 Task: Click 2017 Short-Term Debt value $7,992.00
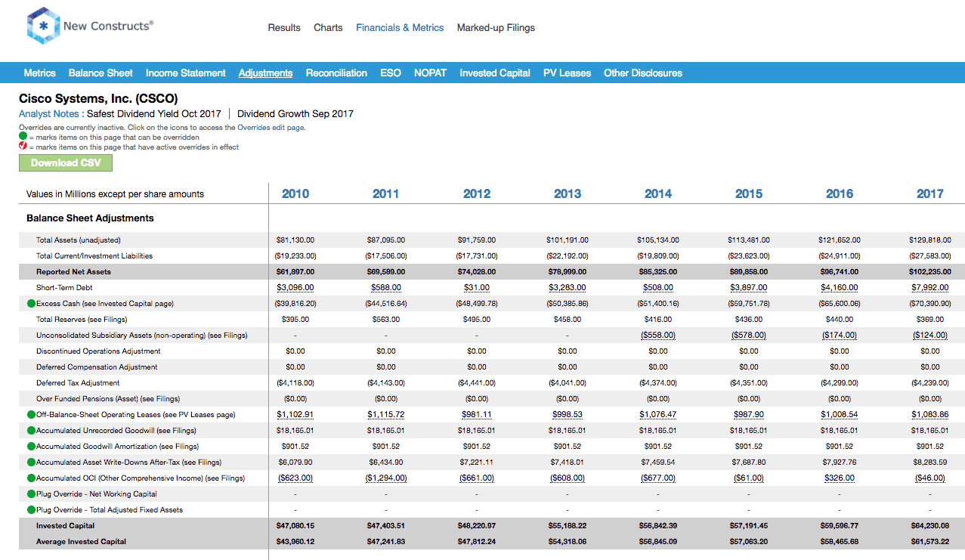pos(930,288)
